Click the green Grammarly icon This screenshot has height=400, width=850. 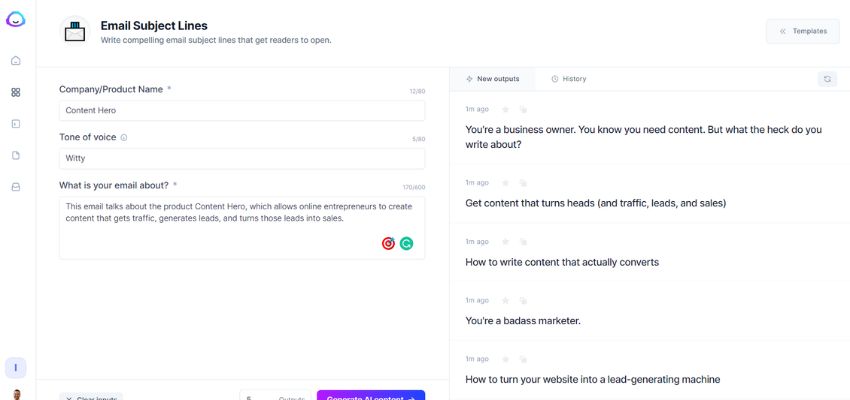point(406,244)
